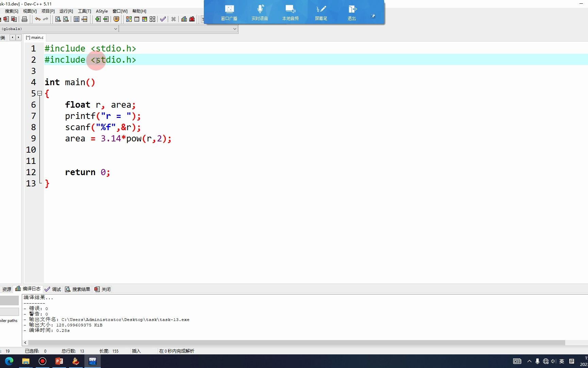Click the right tab scroll arrow
Image resolution: width=588 pixels, height=368 pixels.
[x=18, y=37]
